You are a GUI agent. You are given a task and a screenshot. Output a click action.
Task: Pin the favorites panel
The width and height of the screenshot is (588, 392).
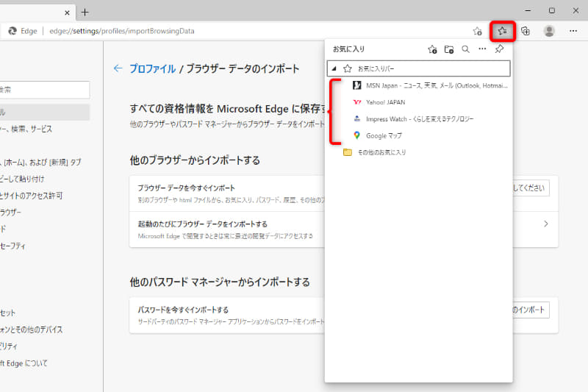click(x=499, y=49)
